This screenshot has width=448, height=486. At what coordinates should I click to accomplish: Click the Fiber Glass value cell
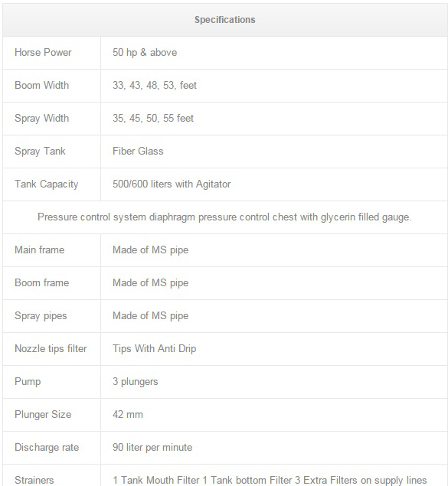point(274,152)
